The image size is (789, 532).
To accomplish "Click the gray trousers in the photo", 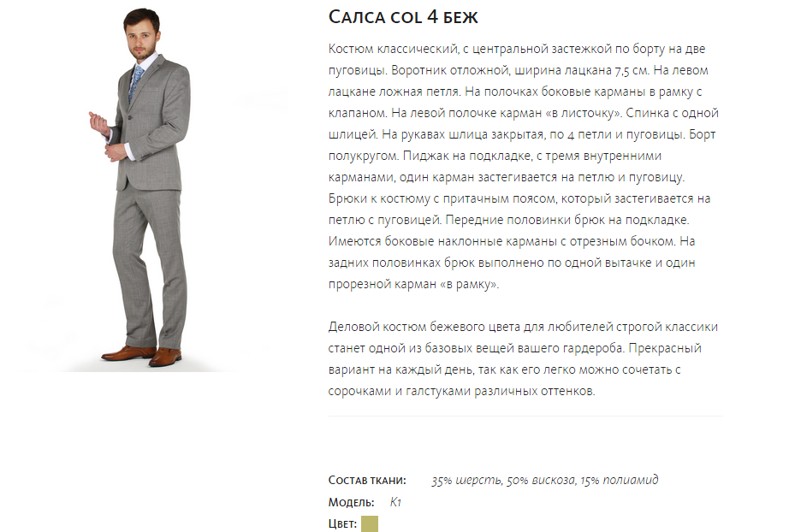I will [x=149, y=267].
